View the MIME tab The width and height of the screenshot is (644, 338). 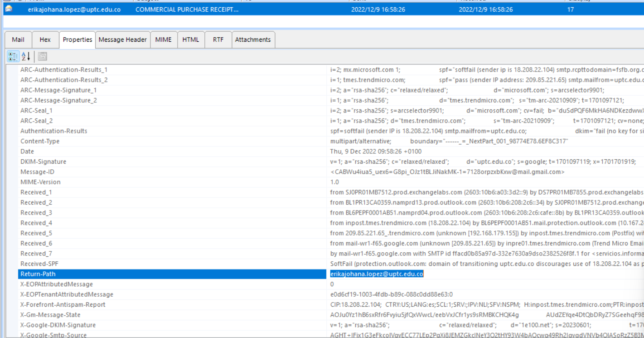coord(164,39)
